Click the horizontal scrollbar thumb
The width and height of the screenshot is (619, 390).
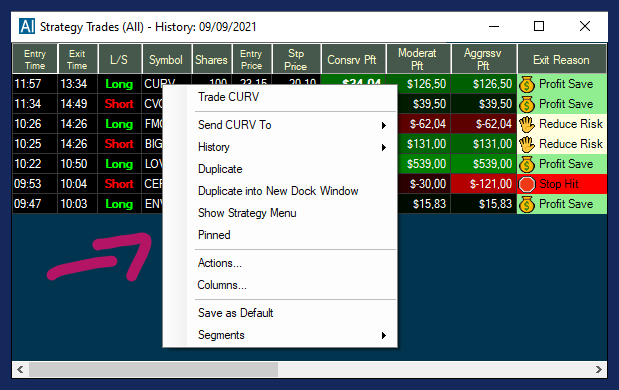click(x=153, y=369)
